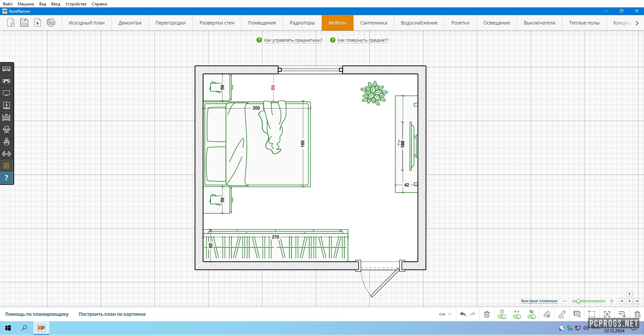Select the pencil drawing tool
Viewport: 644px width, 335px height.
562,314
